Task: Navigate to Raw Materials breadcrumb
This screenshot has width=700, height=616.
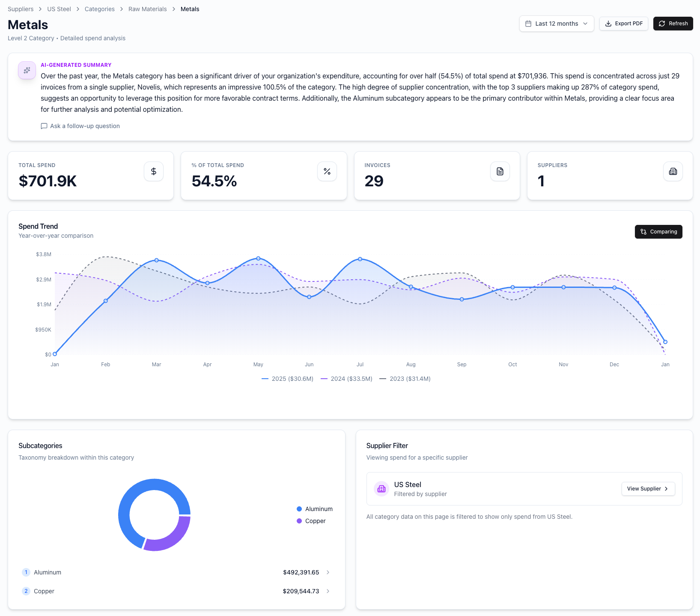Action: click(x=147, y=9)
